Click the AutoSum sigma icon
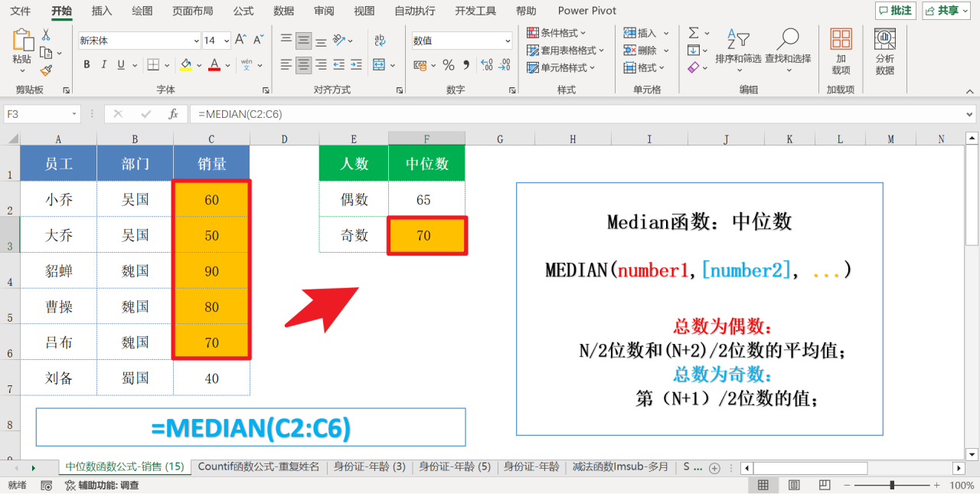Image resolution: width=980 pixels, height=494 pixels. click(x=694, y=33)
